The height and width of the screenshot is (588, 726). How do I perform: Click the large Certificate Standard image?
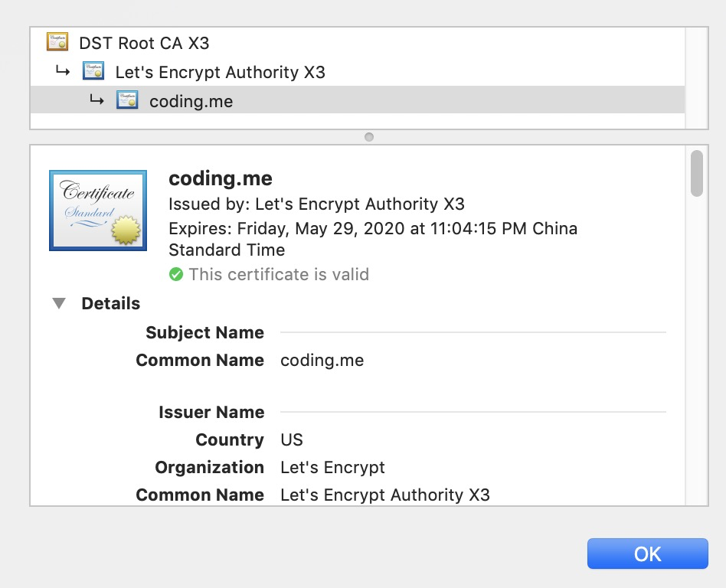97,211
